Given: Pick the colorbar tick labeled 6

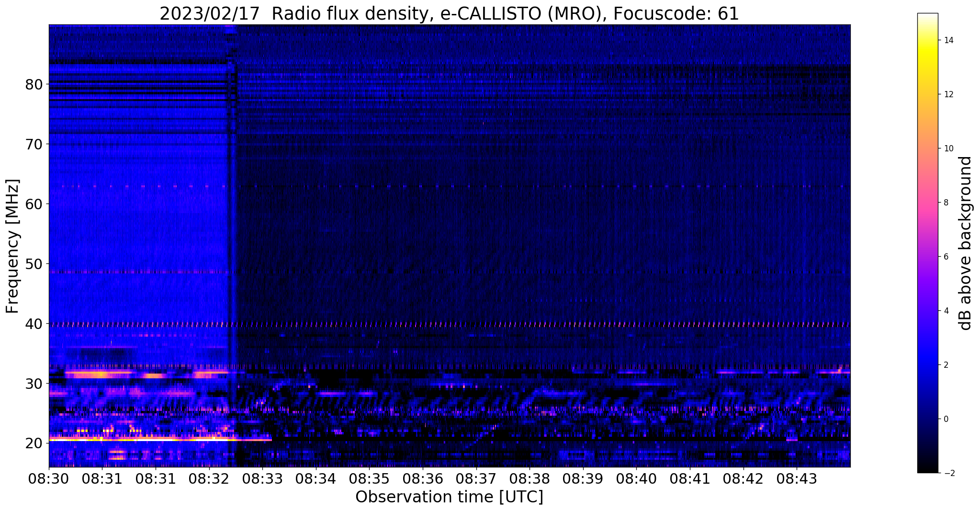Looking at the screenshot, I should [946, 257].
